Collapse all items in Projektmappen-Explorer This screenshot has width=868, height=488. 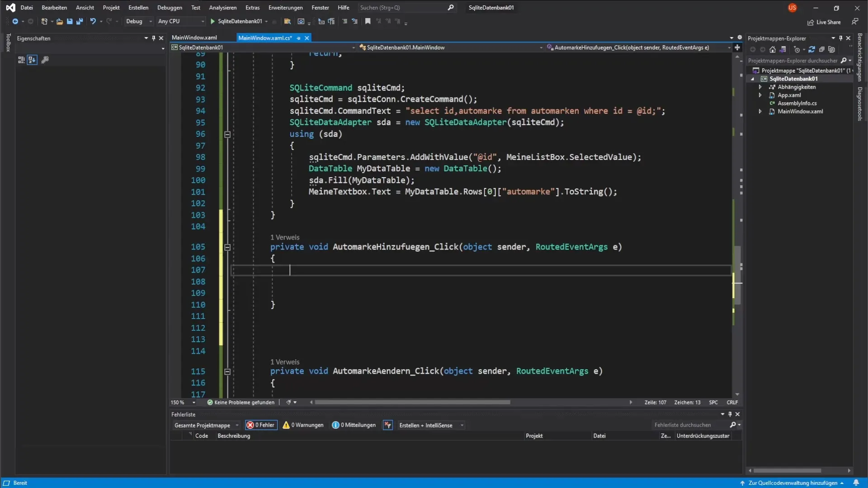[822, 50]
